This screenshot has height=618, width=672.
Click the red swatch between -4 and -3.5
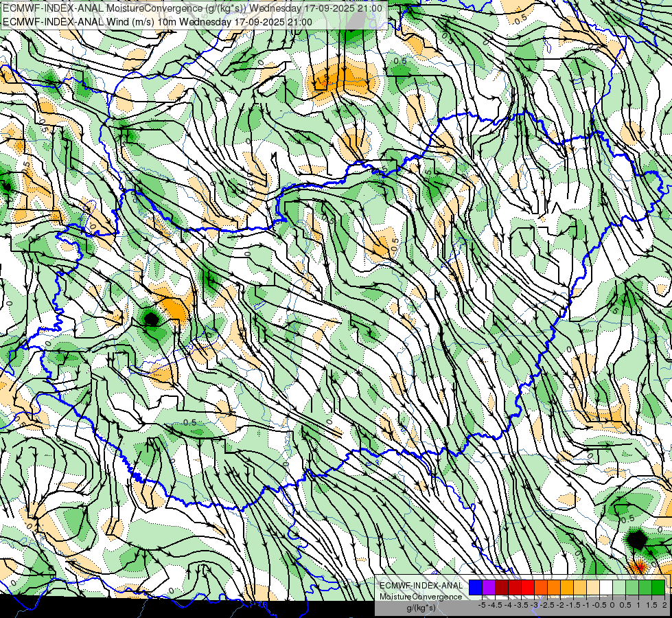[515, 588]
